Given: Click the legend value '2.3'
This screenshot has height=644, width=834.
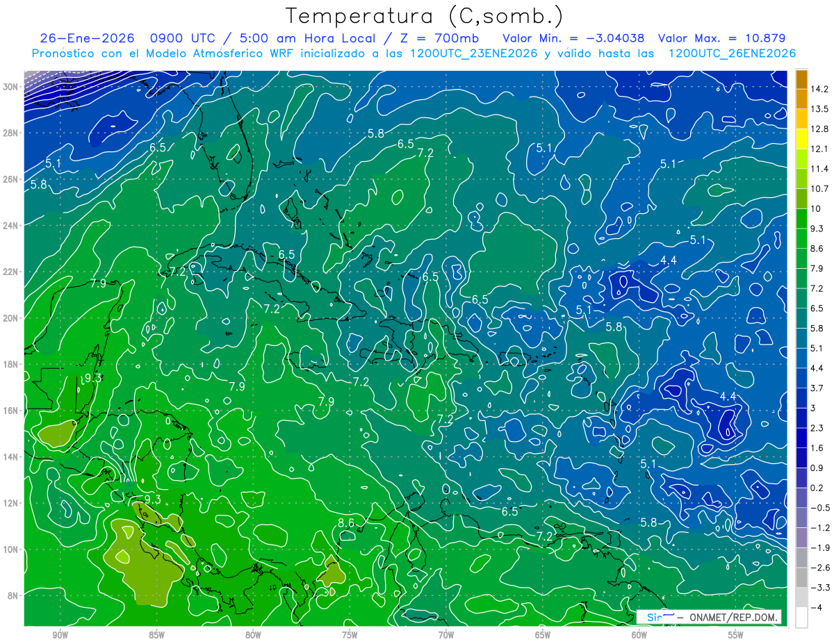Looking at the screenshot, I should [818, 428].
